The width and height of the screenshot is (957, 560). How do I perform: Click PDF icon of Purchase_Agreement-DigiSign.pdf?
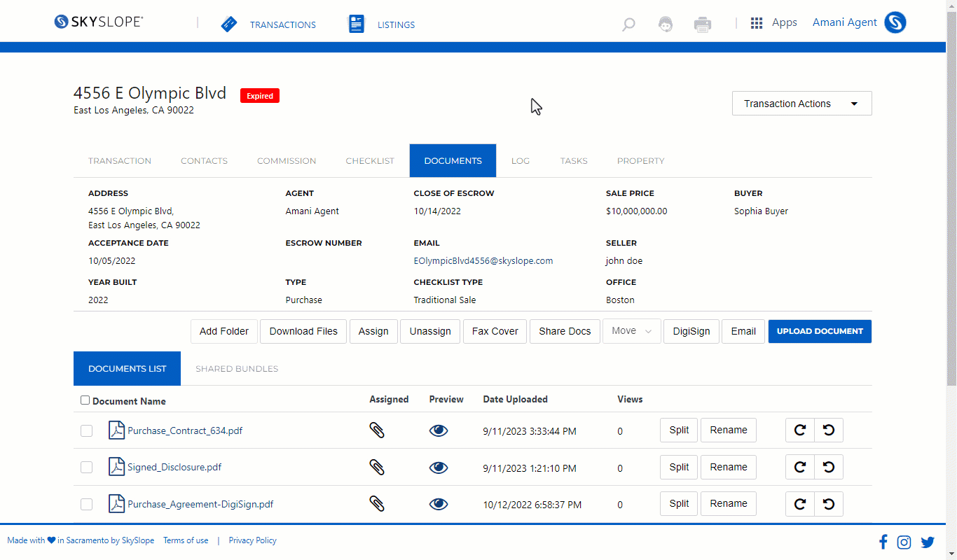click(116, 503)
